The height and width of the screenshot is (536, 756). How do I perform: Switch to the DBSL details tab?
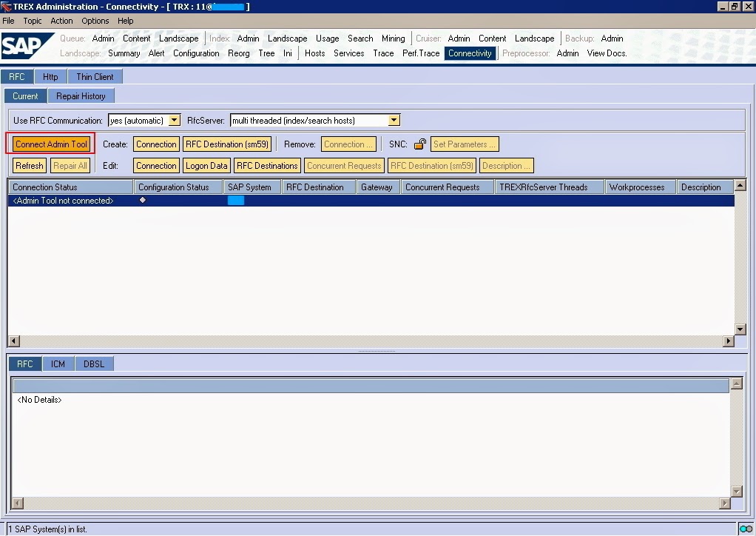94,364
